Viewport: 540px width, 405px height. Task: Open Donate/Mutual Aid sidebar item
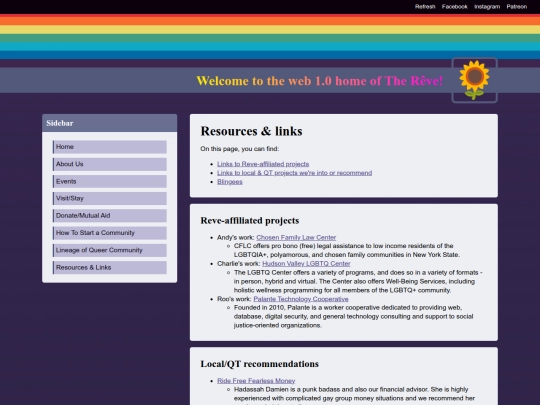(110, 216)
